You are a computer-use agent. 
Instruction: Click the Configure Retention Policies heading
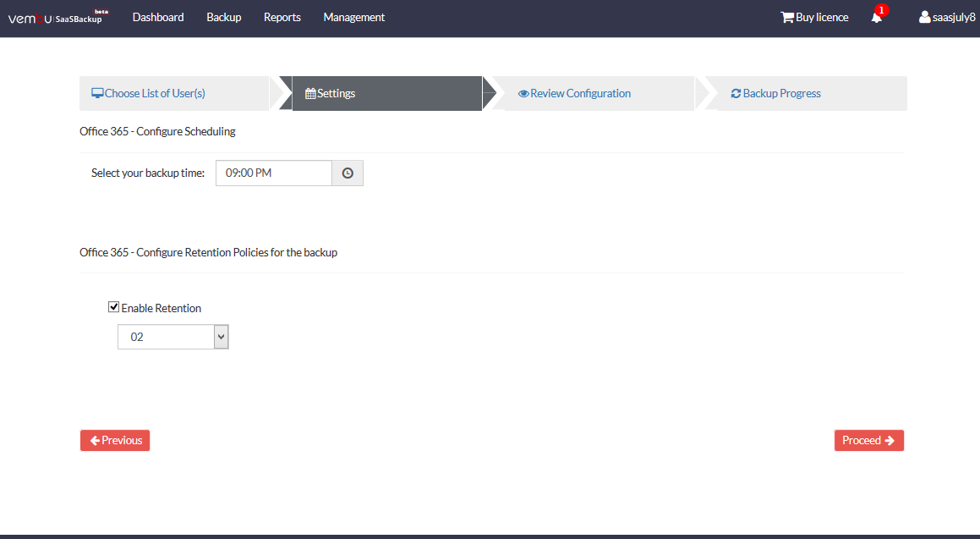208,253
